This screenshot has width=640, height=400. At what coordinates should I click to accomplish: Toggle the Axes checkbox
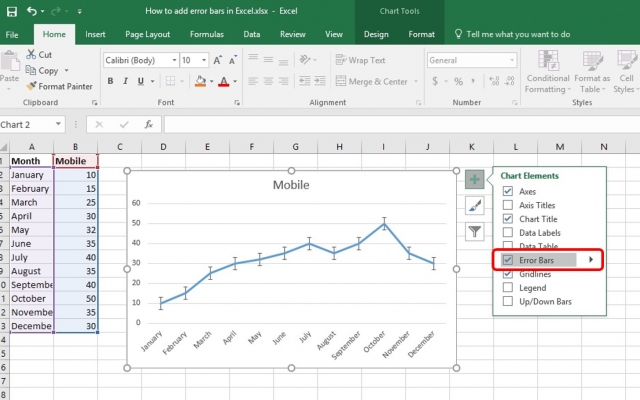[x=507, y=191]
